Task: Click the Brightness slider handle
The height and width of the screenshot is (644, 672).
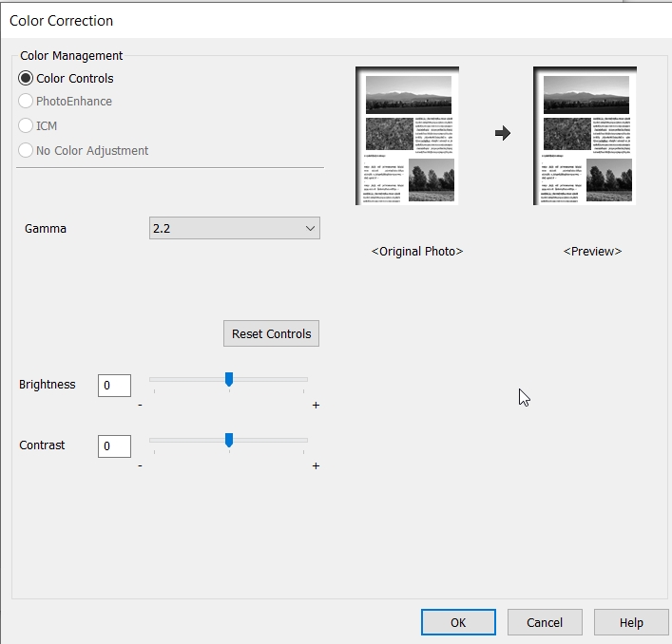Action: pyautogui.click(x=229, y=379)
